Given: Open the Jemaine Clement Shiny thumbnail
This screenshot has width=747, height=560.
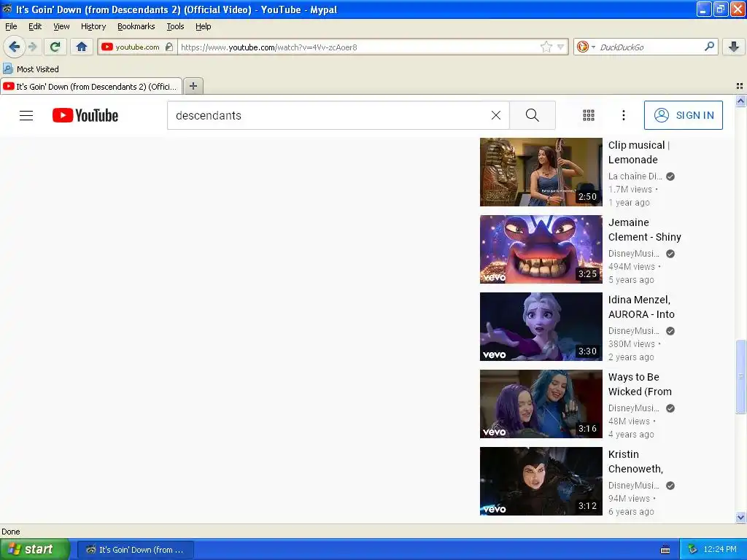Looking at the screenshot, I should pos(541,249).
